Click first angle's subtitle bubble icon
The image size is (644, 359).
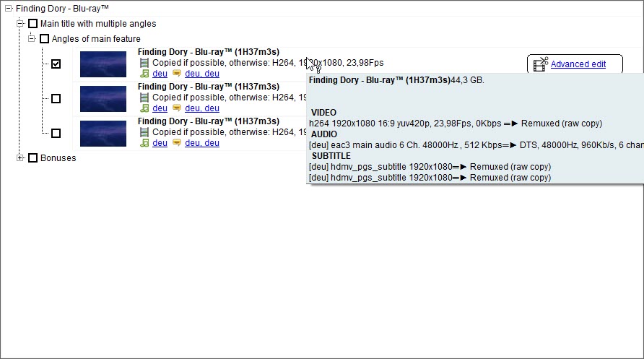177,74
